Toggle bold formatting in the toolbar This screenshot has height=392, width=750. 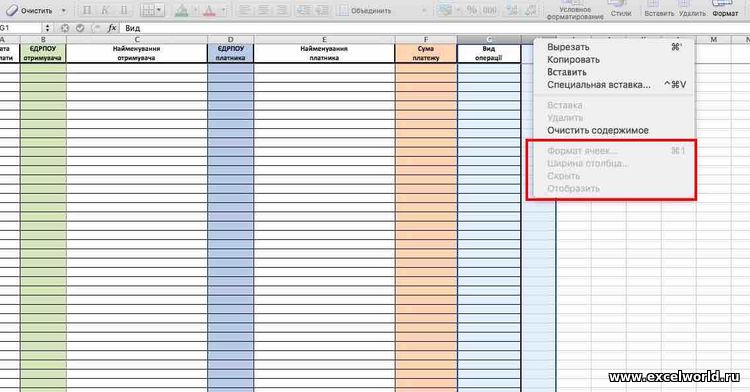click(87, 10)
